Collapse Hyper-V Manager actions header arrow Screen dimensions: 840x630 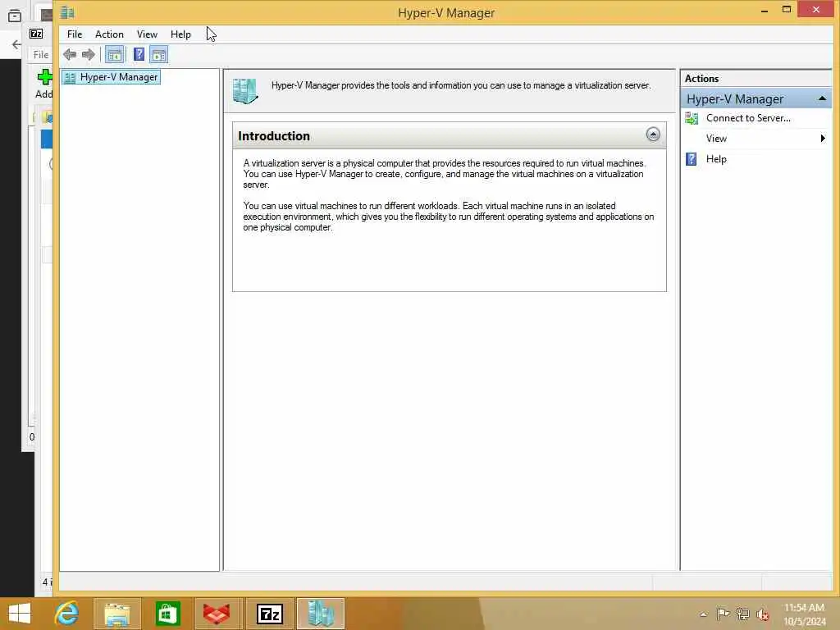point(822,99)
